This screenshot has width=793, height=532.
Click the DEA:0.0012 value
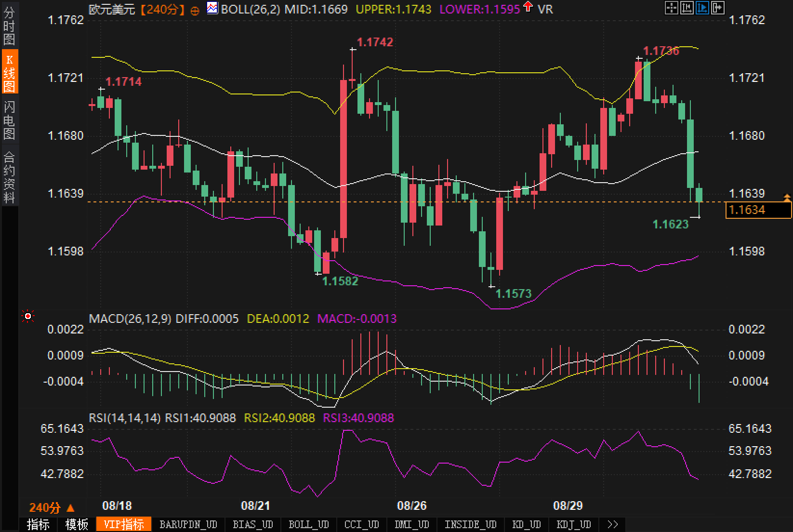tap(278, 319)
